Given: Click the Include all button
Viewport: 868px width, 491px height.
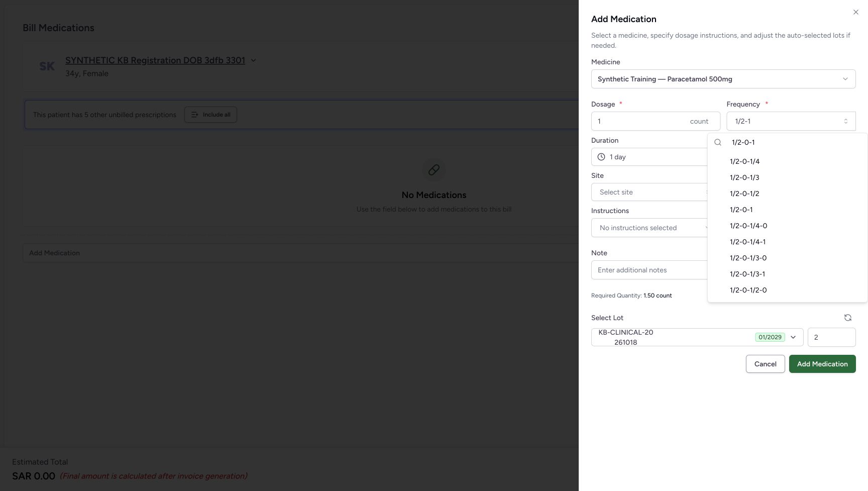Looking at the screenshot, I should pyautogui.click(x=210, y=115).
